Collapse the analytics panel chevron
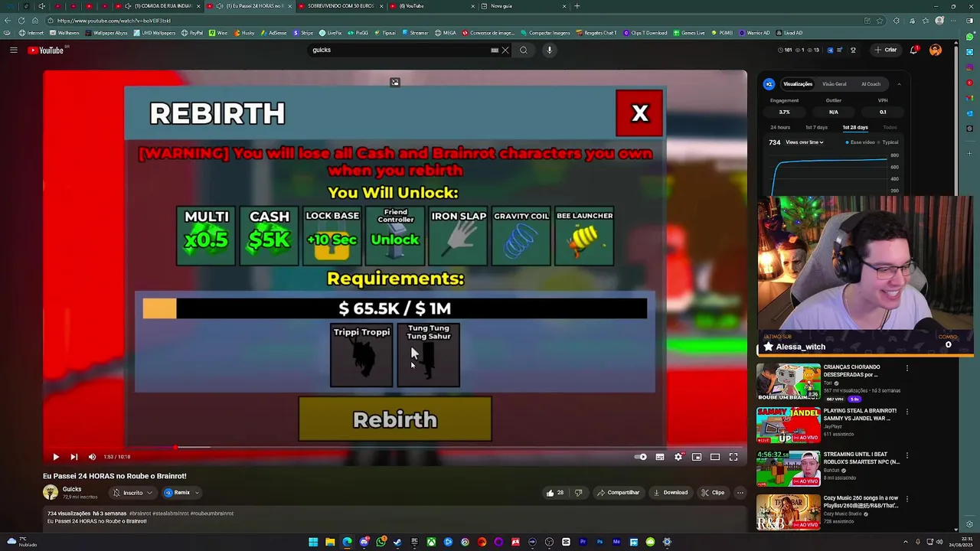 click(899, 84)
